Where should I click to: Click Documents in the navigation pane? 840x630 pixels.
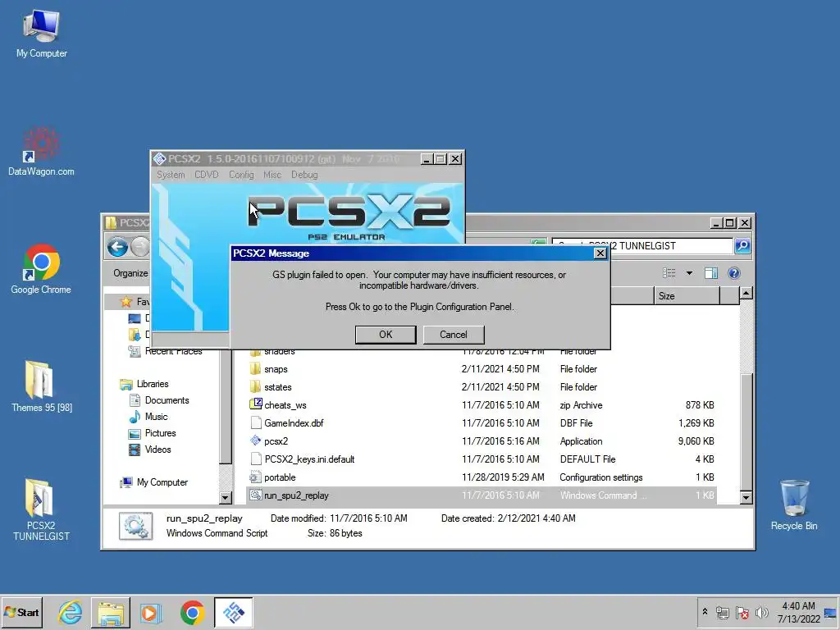coord(167,400)
